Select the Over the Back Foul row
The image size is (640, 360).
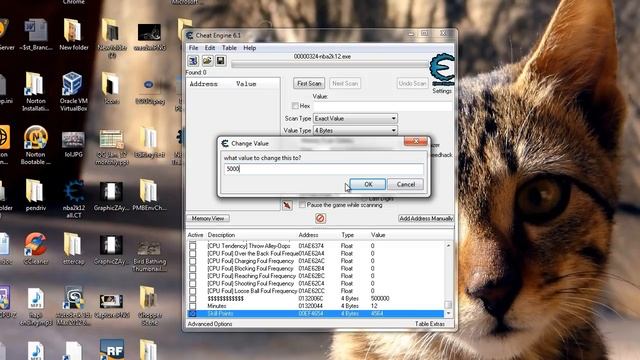point(316,253)
